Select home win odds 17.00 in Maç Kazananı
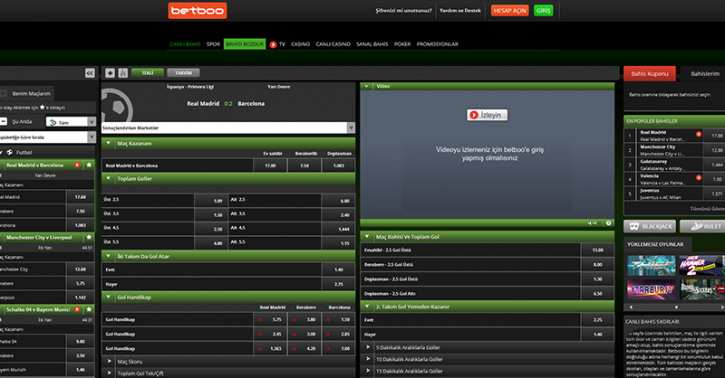 coord(270,165)
